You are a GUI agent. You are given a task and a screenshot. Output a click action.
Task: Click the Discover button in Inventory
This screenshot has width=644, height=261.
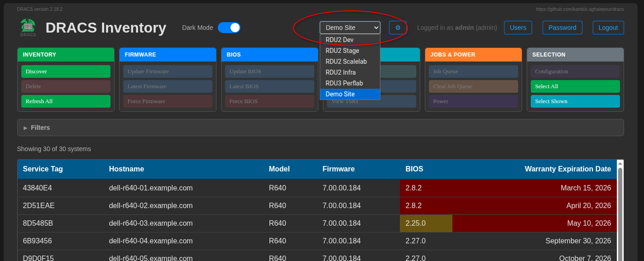coord(66,71)
